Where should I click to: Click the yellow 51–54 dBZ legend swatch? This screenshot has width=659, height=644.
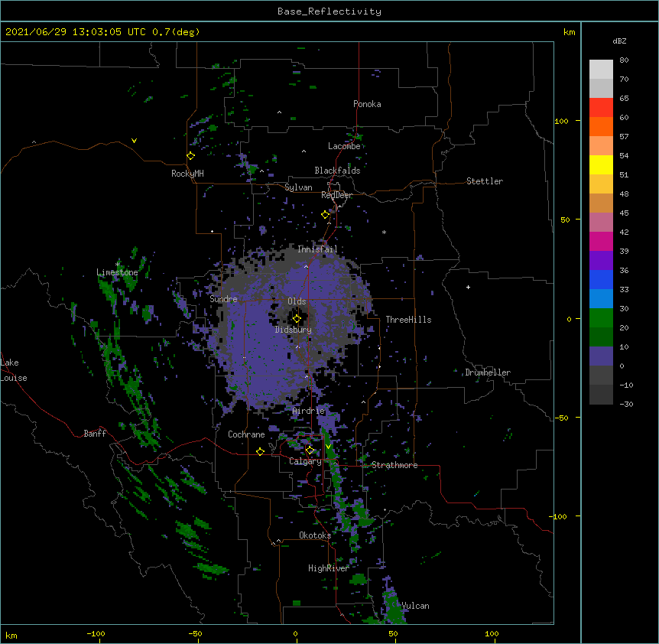(601, 164)
